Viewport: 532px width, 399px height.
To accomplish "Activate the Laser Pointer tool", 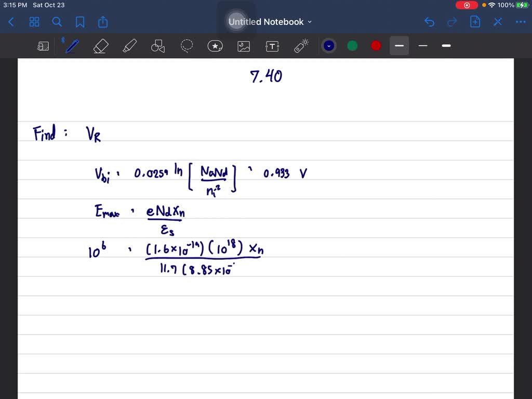I will tap(301, 46).
